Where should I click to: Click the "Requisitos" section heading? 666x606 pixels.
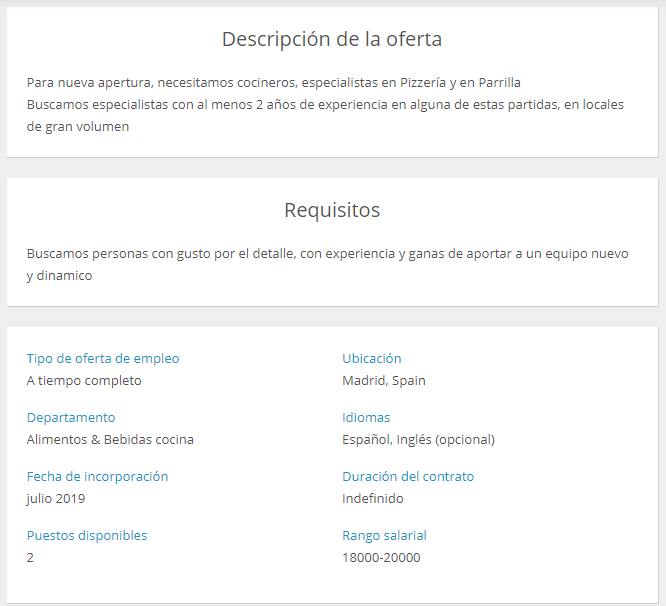pos(332,210)
